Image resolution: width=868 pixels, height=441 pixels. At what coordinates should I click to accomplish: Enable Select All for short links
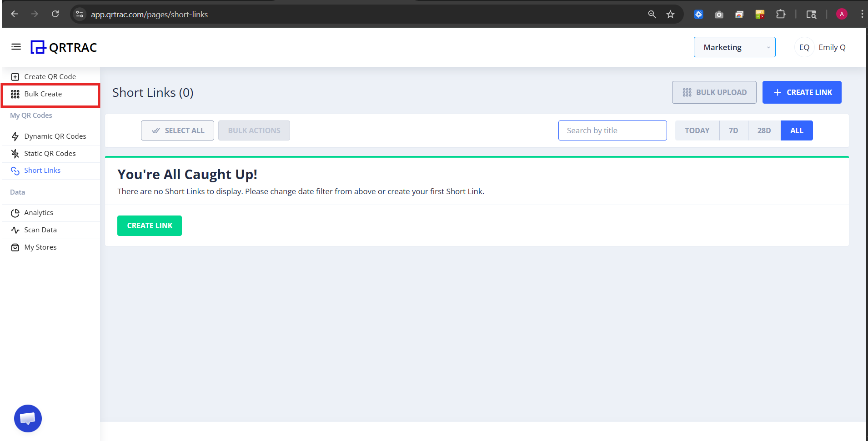click(x=177, y=130)
